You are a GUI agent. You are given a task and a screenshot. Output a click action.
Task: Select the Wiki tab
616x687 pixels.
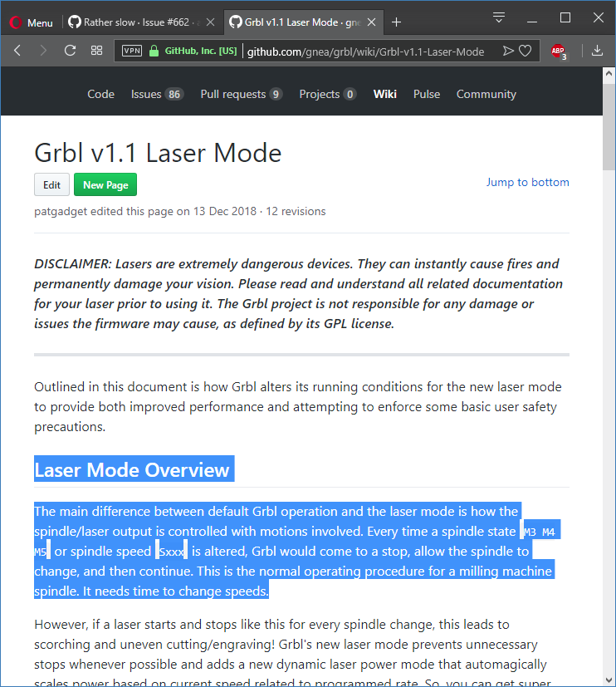(x=385, y=94)
